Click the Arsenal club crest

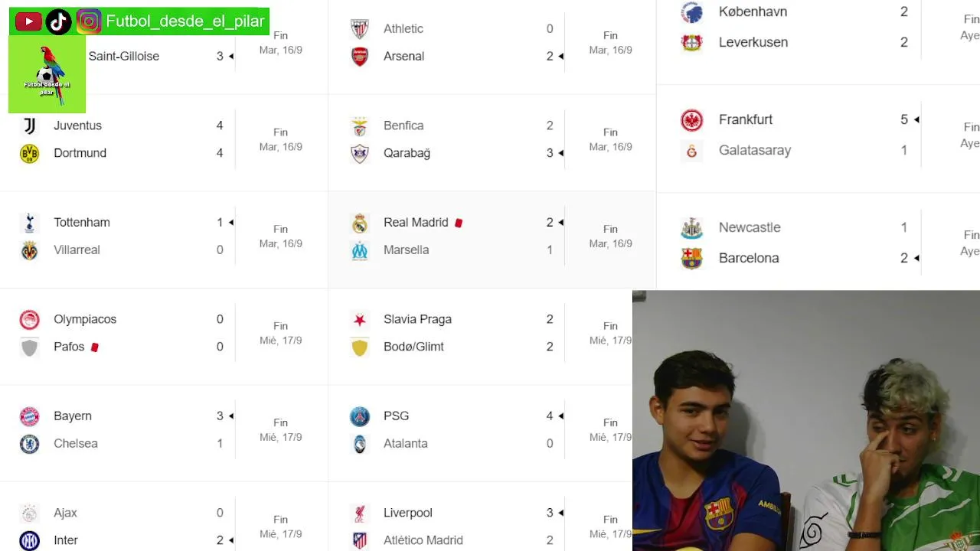(360, 57)
